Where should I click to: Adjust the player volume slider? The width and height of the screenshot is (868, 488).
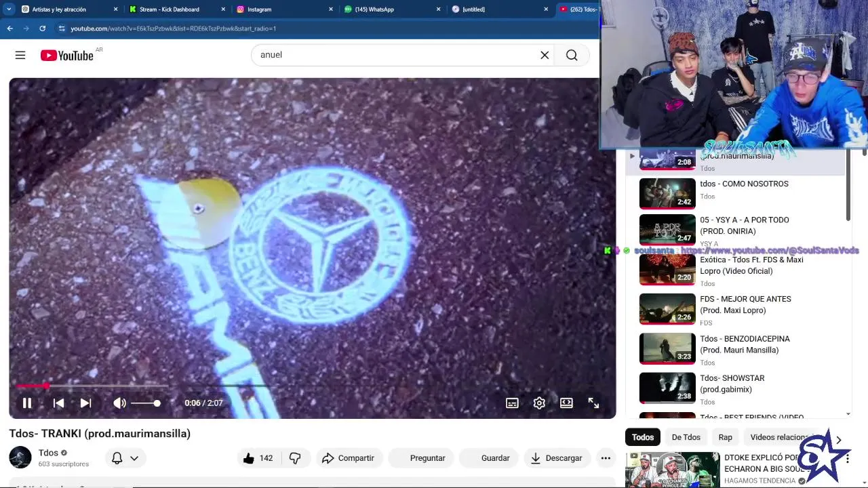pyautogui.click(x=146, y=403)
